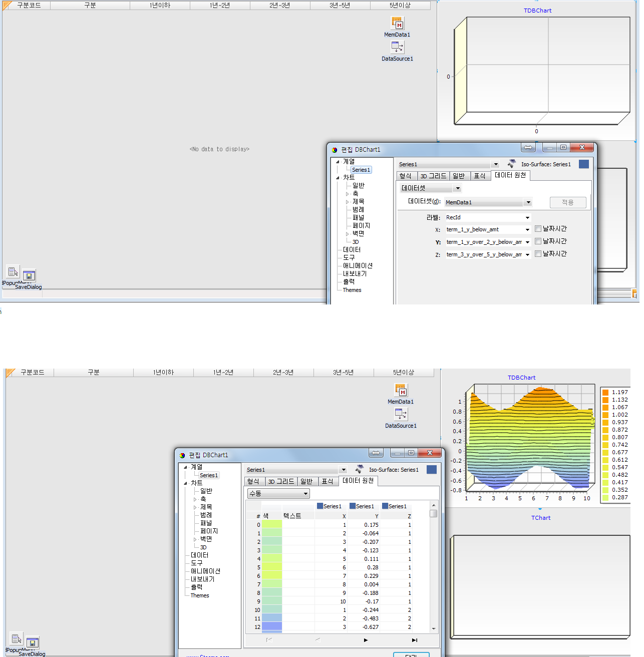This screenshot has width=644, height=657.
Task: Expand the 제목 tree node in upper dialog
Action: tap(348, 202)
